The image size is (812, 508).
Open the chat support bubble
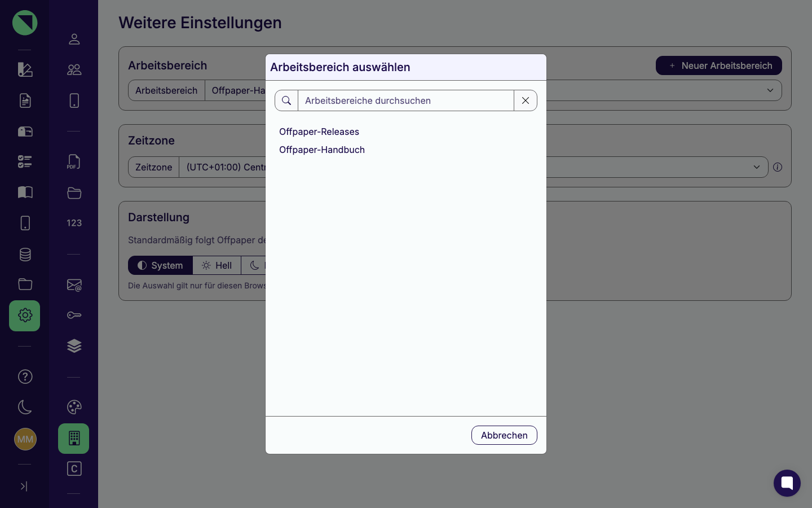(787, 483)
